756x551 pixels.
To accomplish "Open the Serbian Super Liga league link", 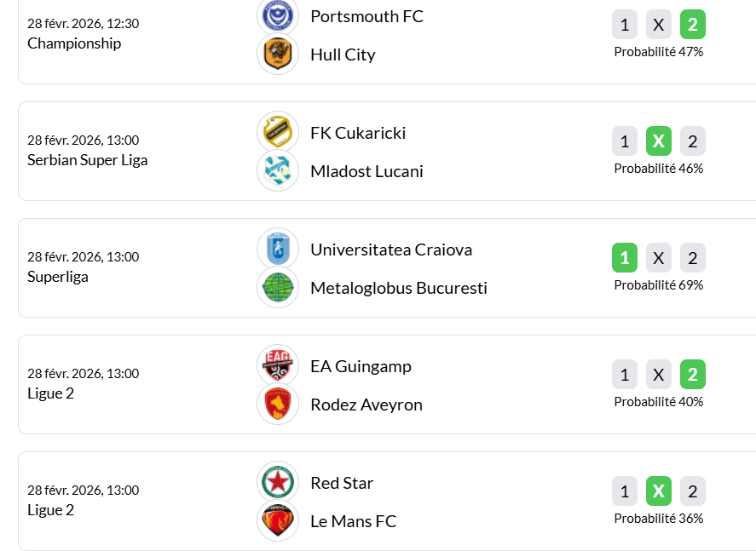I will [88, 160].
